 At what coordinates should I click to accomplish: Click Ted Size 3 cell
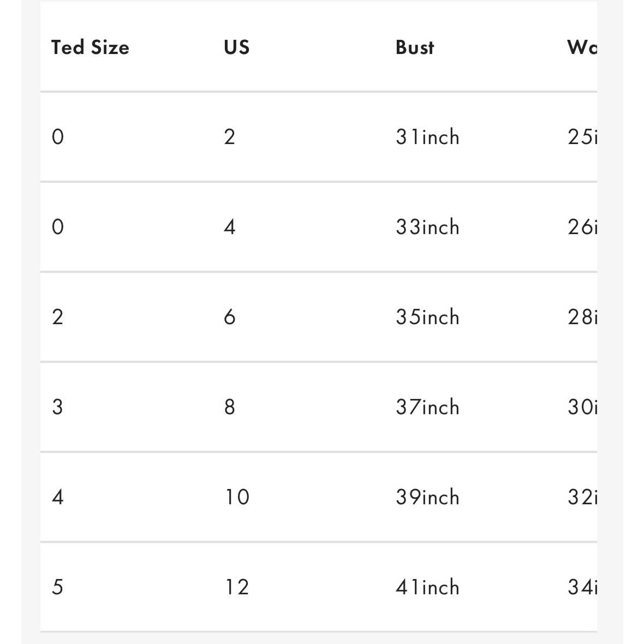(x=57, y=407)
